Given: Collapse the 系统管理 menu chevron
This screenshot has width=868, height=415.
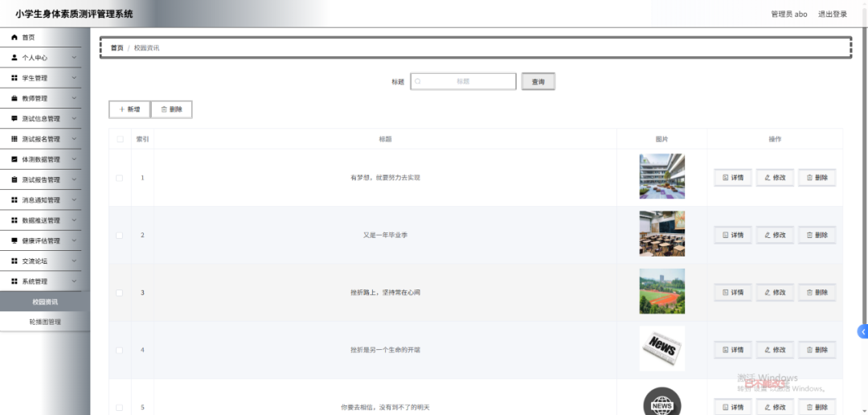Looking at the screenshot, I should coord(74,281).
